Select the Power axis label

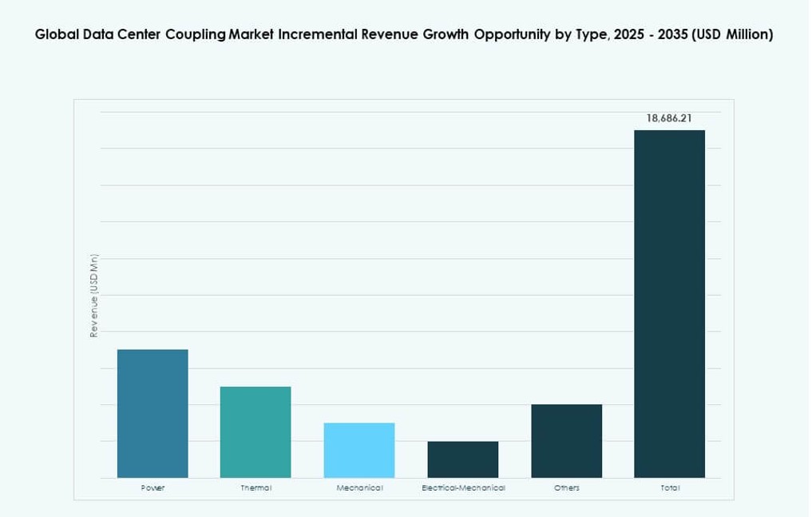152,487
